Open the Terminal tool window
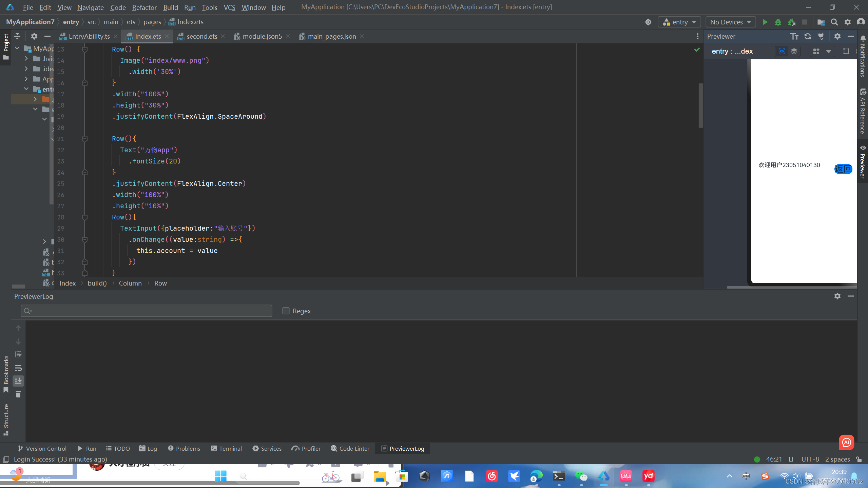This screenshot has width=868, height=488. coord(226,448)
